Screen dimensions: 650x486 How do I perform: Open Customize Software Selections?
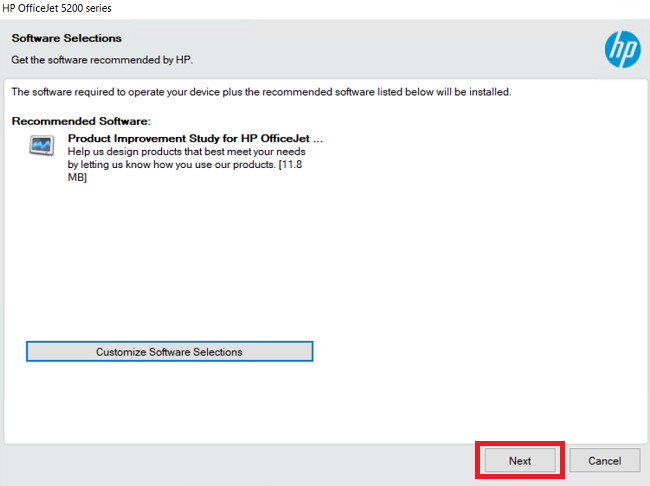click(170, 352)
